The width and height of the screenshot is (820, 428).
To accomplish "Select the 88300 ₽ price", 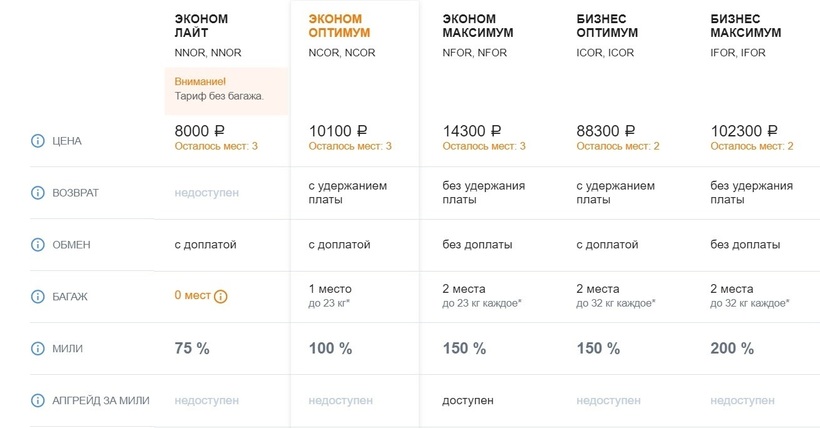I will point(606,130).
